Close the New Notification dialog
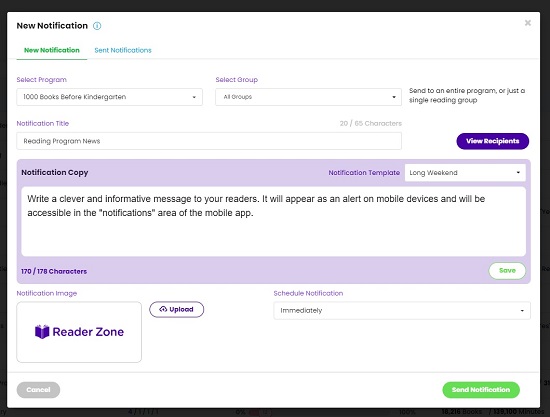This screenshot has height=417, width=550. tap(528, 23)
